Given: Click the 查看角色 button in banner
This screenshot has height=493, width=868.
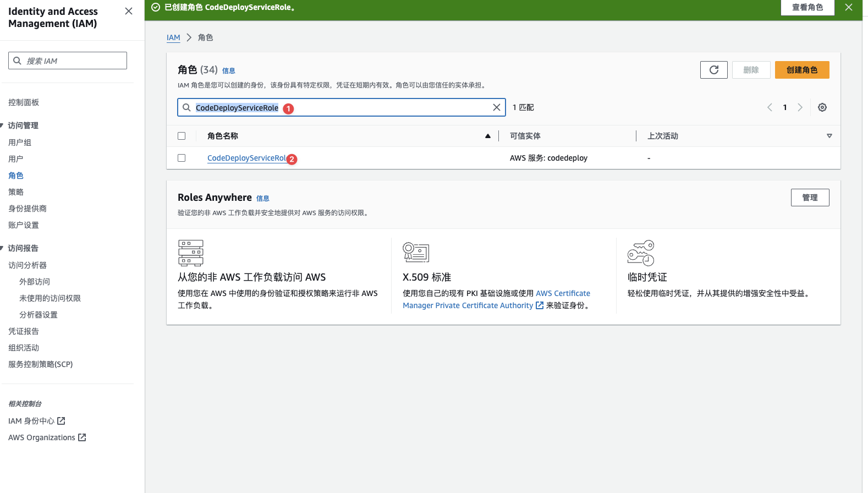Looking at the screenshot, I should 807,7.
